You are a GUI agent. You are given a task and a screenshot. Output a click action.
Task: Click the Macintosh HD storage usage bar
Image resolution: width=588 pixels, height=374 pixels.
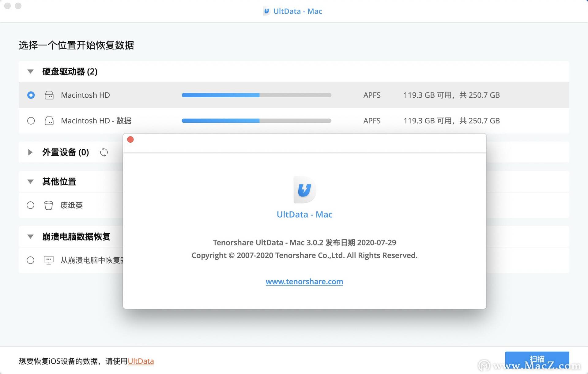(x=257, y=95)
